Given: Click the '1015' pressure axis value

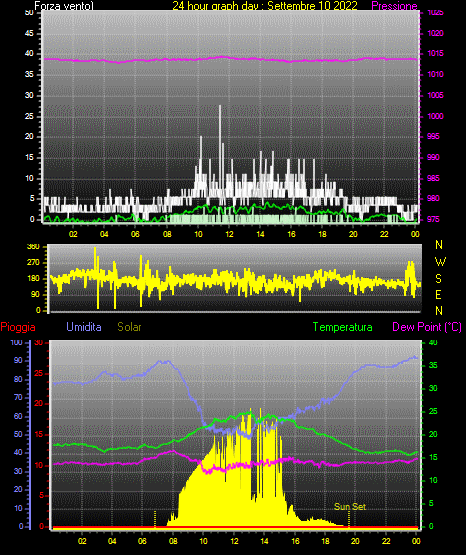Looking at the screenshot, I should pos(435,53).
